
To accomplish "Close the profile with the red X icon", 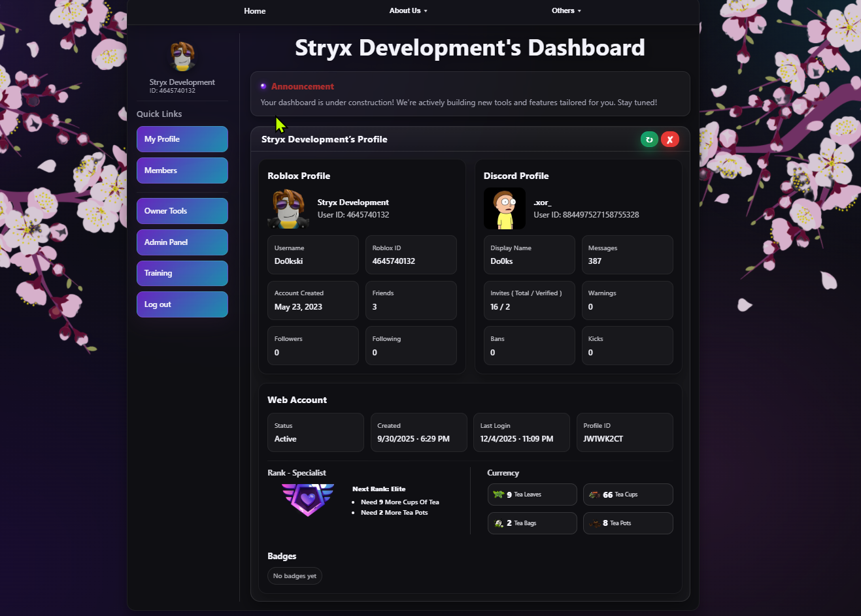I will tap(670, 139).
